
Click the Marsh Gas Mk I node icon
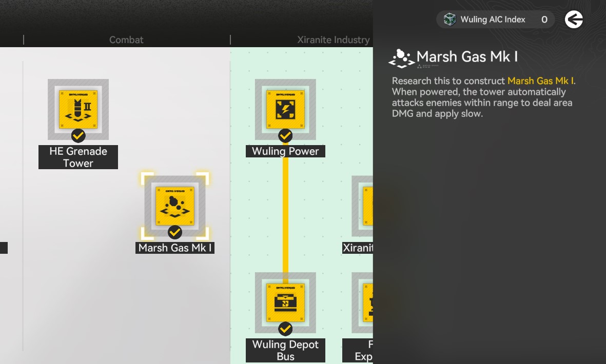tap(174, 206)
